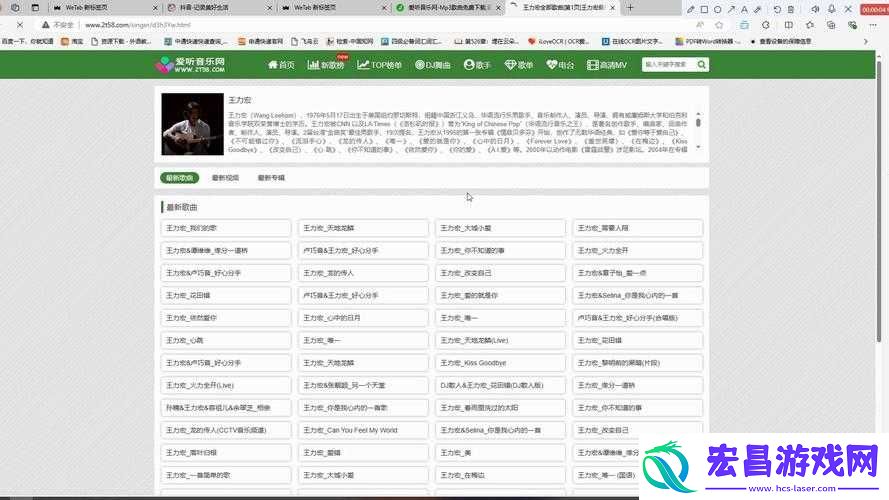The height and width of the screenshot is (500, 889).
Task: Switch to 爱听音乐网-Mp3 browser tab
Action: [448, 7]
